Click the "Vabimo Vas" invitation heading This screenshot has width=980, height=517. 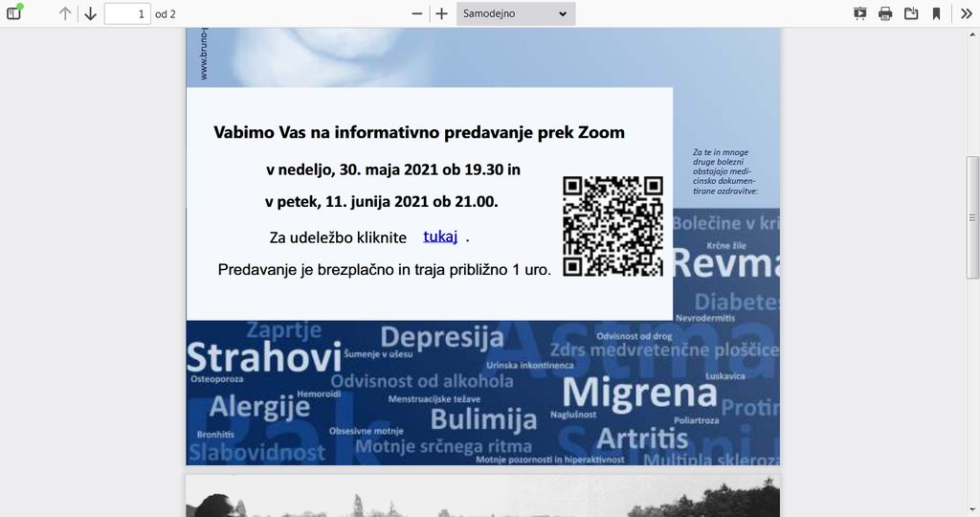[x=418, y=132]
